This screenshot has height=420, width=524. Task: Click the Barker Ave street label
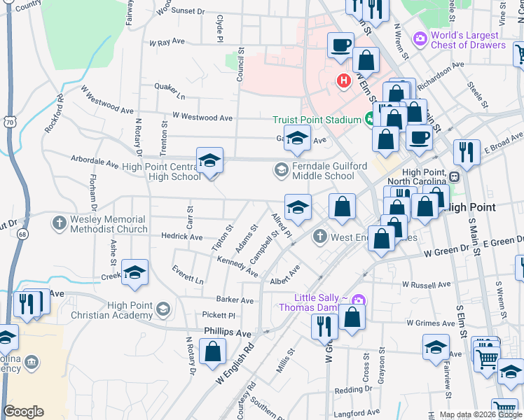tap(235, 300)
